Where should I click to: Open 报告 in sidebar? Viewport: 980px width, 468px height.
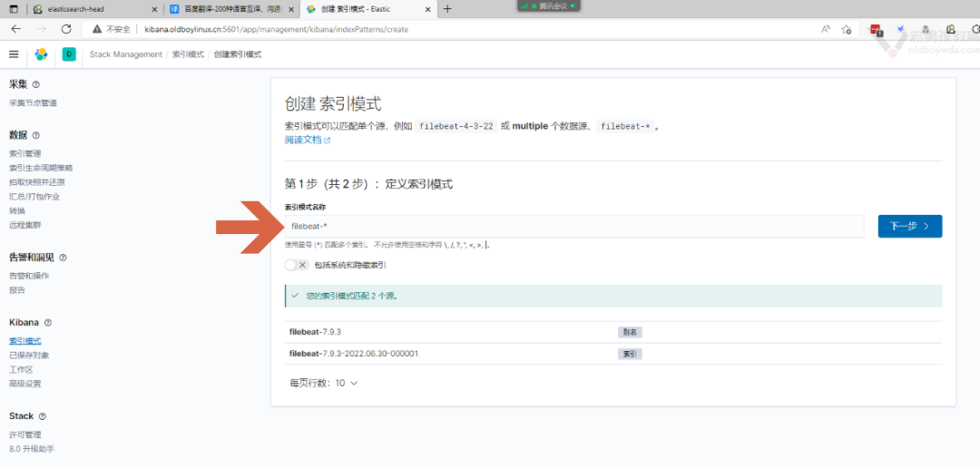[x=17, y=290]
